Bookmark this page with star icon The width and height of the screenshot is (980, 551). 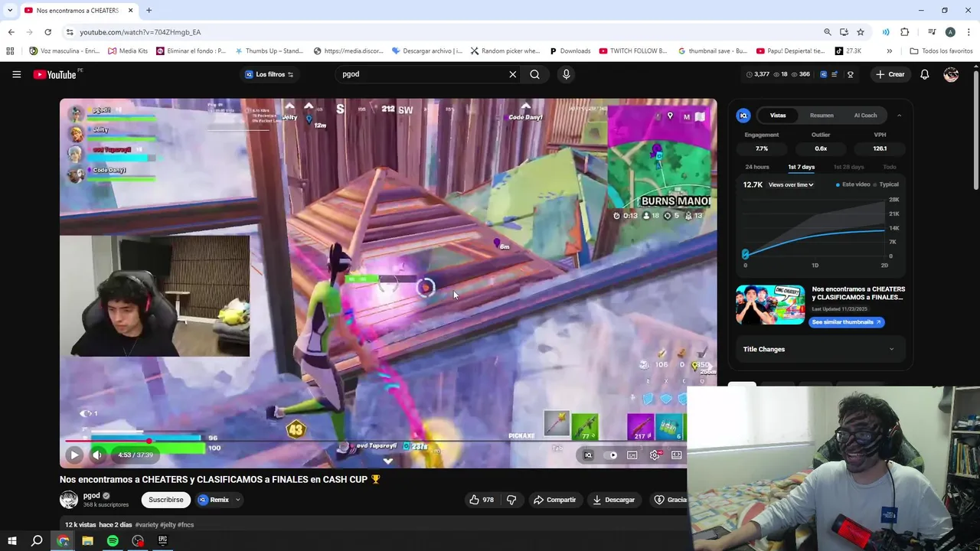(861, 32)
